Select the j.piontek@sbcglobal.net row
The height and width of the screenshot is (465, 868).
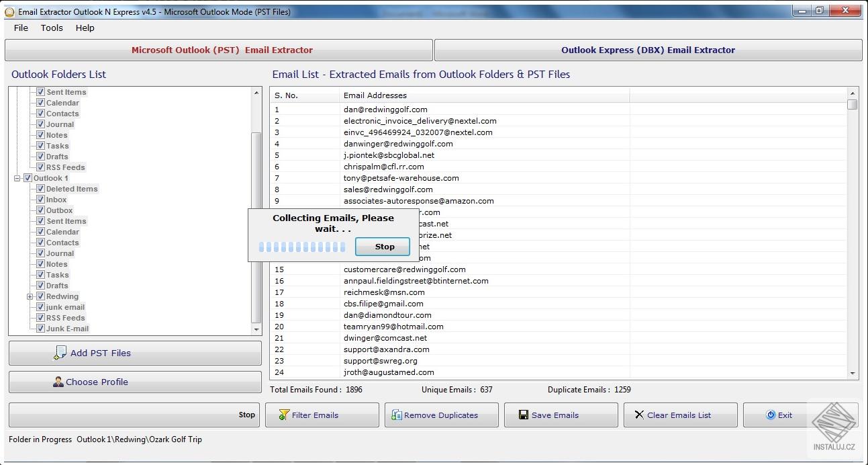[559, 155]
